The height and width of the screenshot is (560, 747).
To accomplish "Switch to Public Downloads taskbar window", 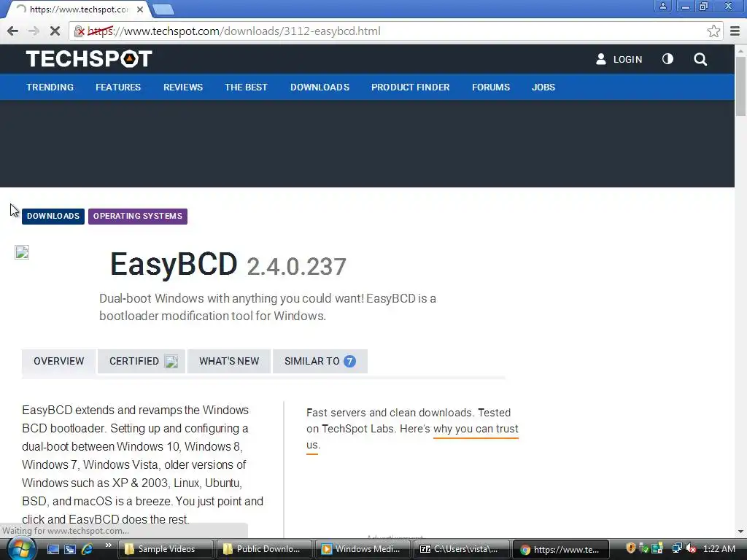I will (265, 549).
